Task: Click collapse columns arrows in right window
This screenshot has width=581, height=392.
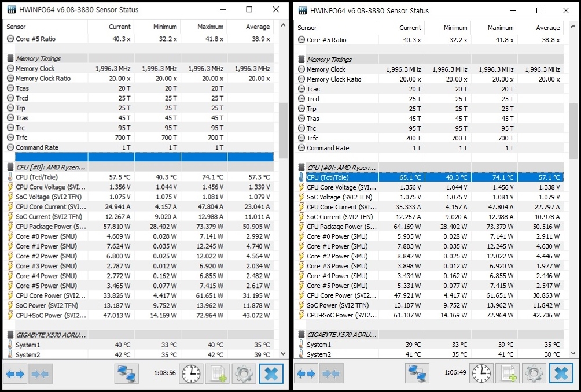Action: [331, 374]
